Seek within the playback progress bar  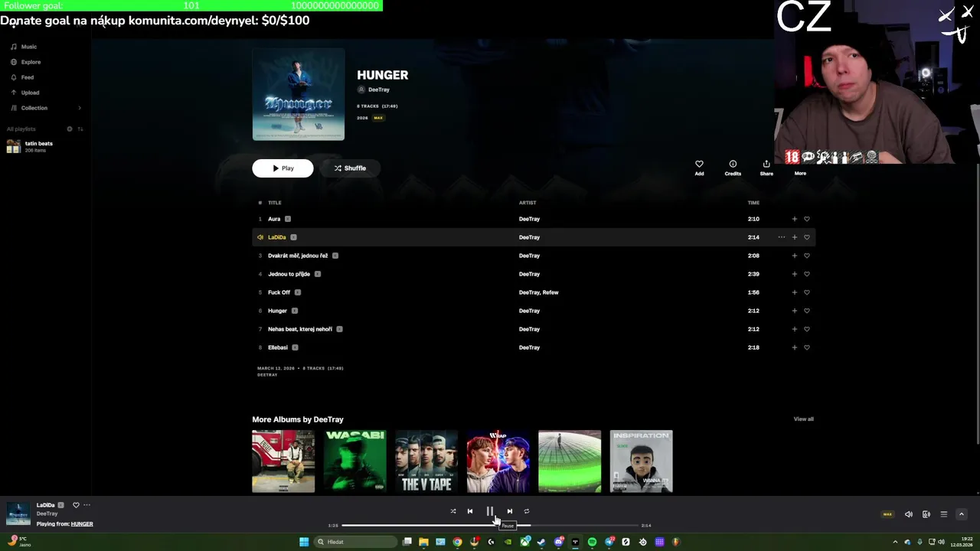coord(490,526)
